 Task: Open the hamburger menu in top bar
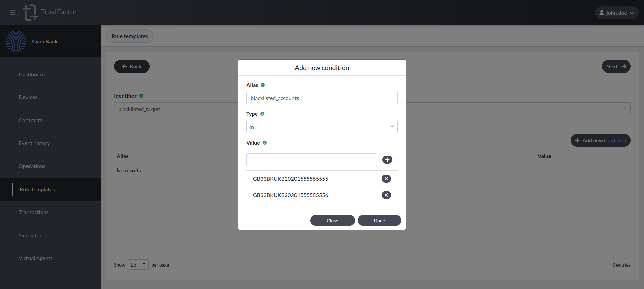[13, 13]
